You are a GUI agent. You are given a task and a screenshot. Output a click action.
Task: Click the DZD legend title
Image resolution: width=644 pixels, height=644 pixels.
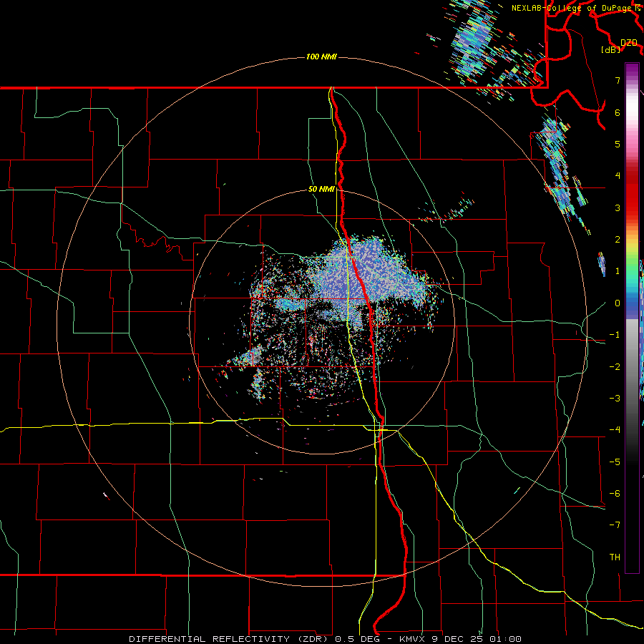629,42
